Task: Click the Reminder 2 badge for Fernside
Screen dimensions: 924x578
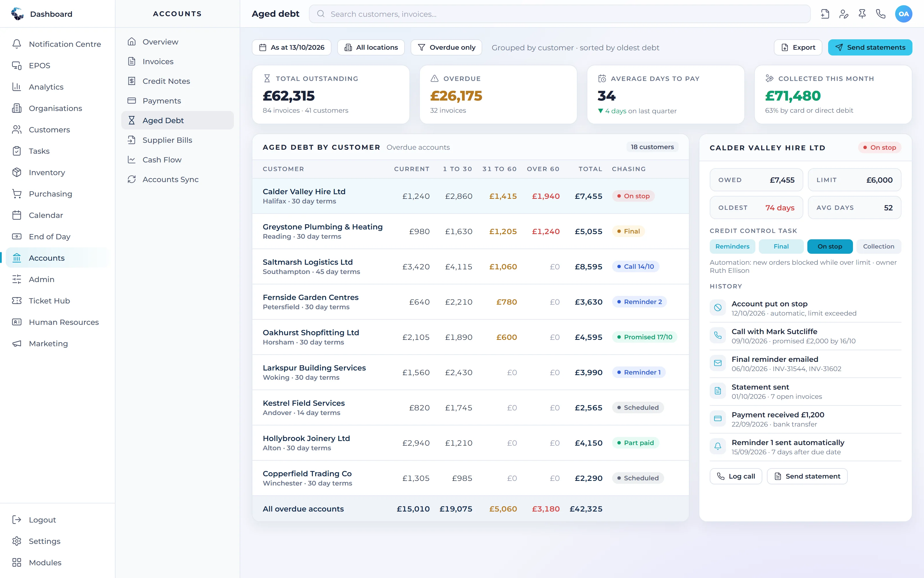Action: 639,302
